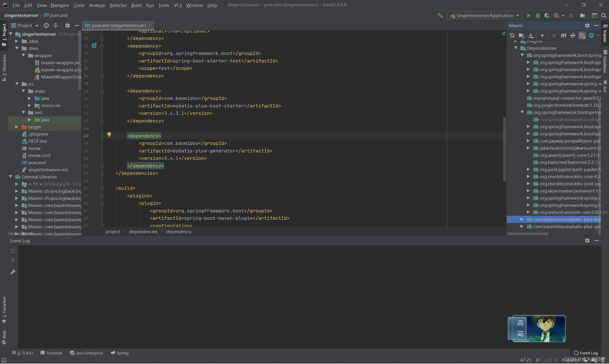The image size is (609, 364).
Task: Click the intention lightbulb on line 47
Action: [x=109, y=134]
